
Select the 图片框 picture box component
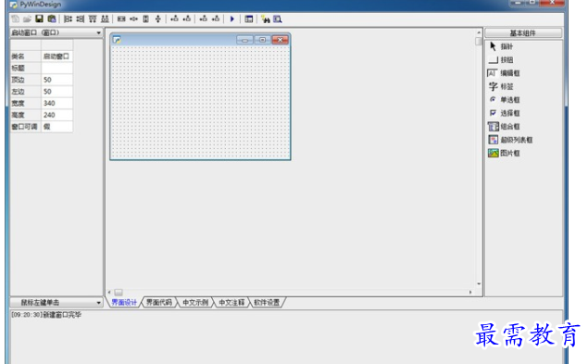click(x=504, y=153)
